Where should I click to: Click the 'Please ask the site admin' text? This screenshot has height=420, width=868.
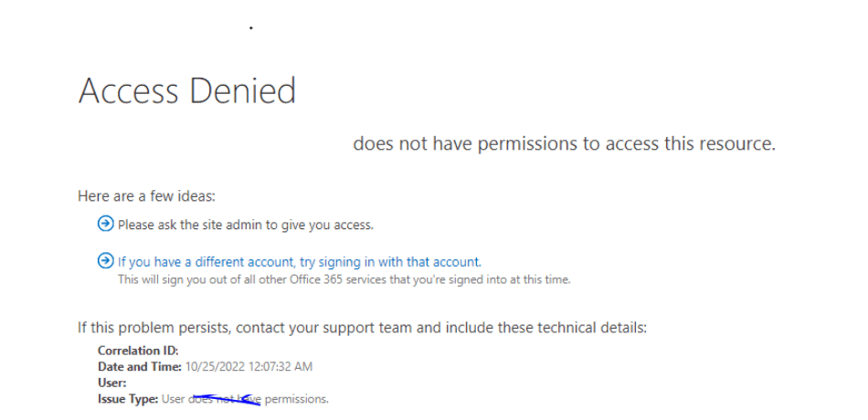(246, 226)
